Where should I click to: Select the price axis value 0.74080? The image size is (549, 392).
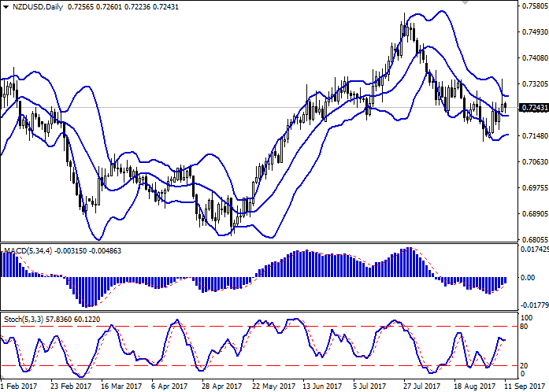coord(536,57)
